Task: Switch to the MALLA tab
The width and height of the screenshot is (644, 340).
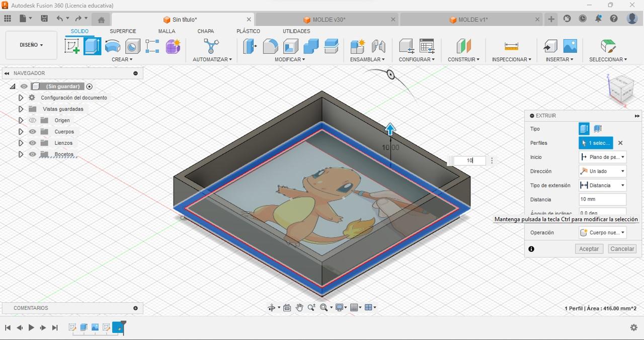Action: point(167,31)
